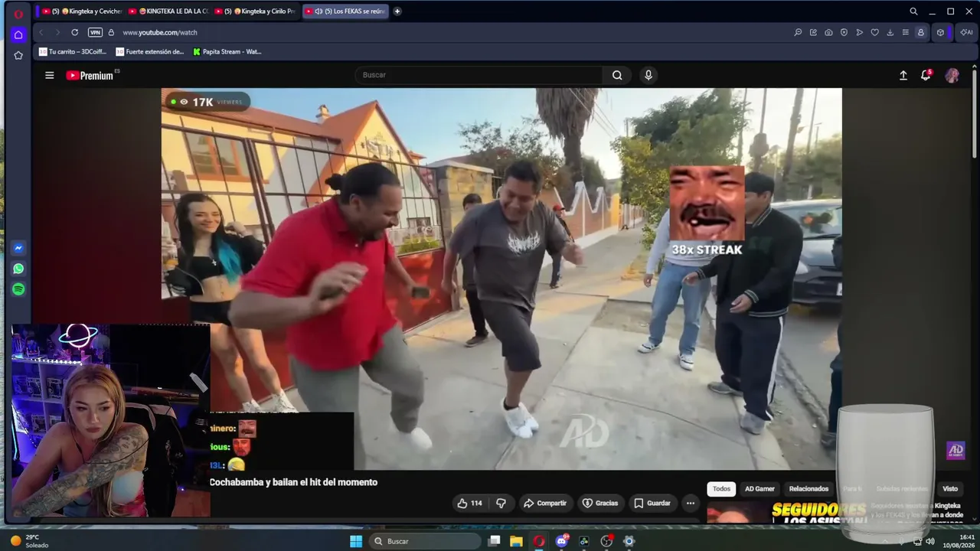Screen dimensions: 980x551
Task: Select the Los FEKAS se reúne tab
Action: (345, 11)
